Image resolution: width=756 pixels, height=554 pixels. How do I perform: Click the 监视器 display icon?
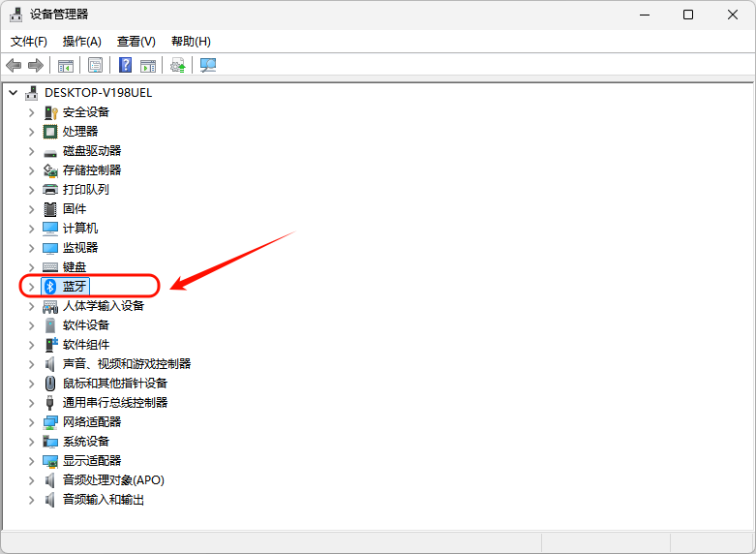pos(50,248)
